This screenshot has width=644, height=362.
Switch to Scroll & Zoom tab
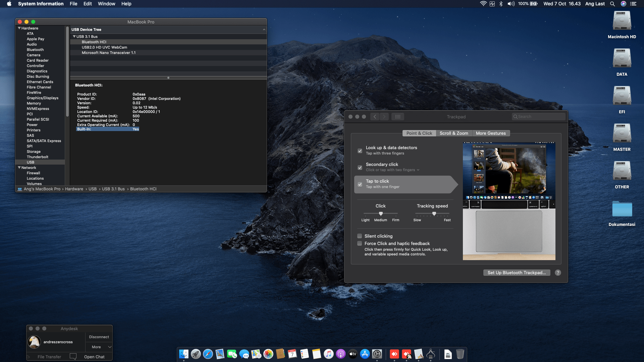(454, 133)
